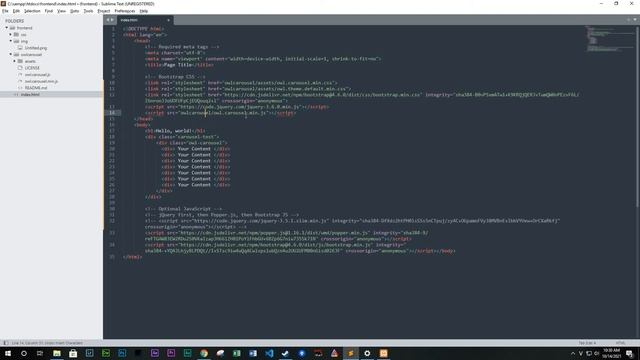Open the View menu

[x=61, y=11]
